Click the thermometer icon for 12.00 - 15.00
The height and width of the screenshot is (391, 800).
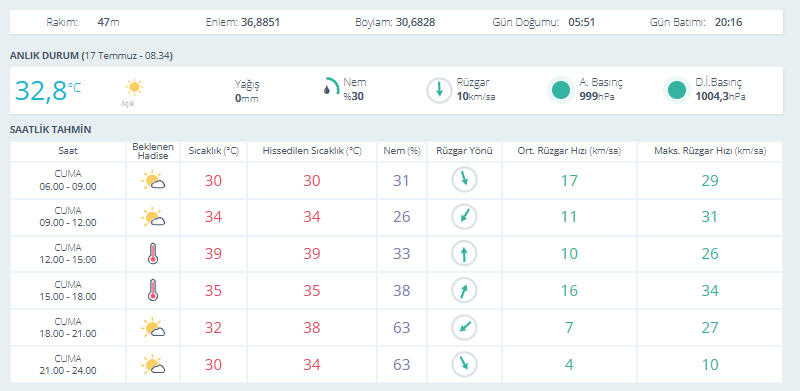(153, 253)
